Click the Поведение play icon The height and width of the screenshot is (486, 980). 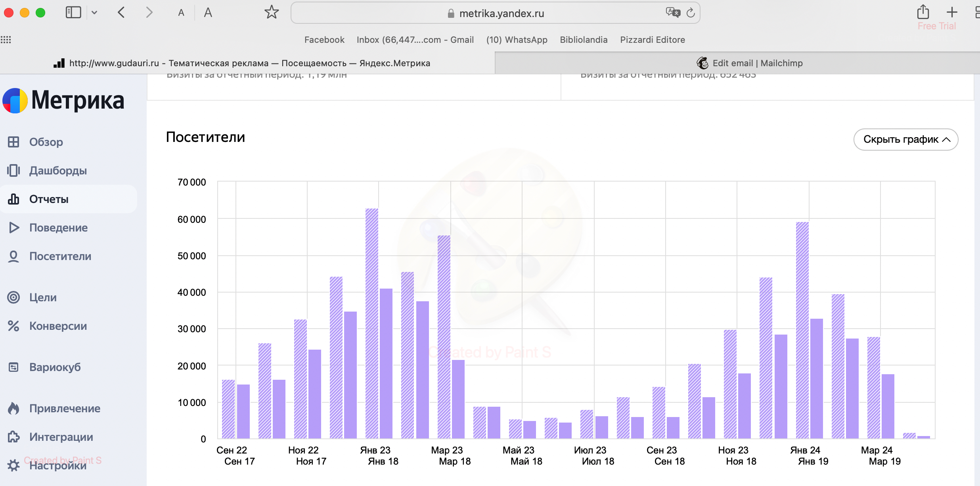click(x=13, y=228)
